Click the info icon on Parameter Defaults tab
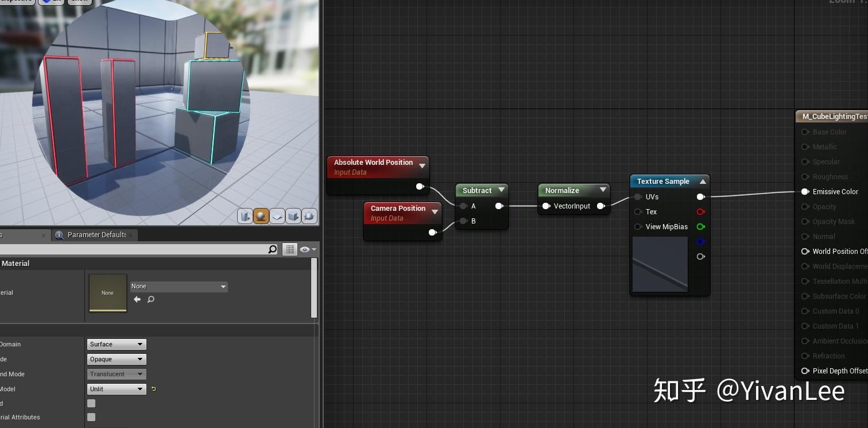Image resolution: width=868 pixels, height=428 pixels. [x=59, y=235]
